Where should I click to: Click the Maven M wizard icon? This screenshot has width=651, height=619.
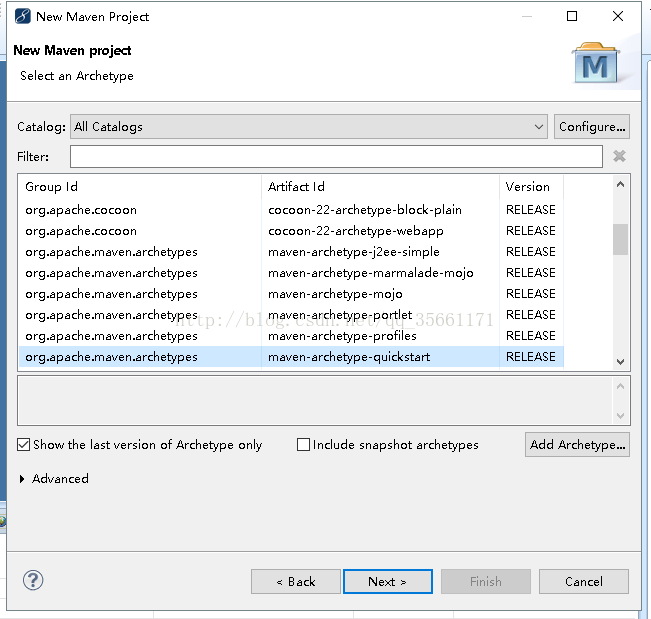(x=595, y=63)
